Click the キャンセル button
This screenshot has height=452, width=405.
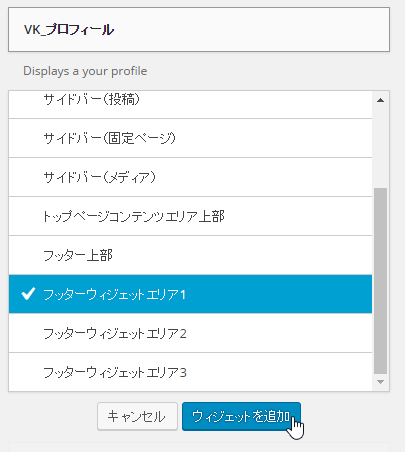[x=137, y=416]
